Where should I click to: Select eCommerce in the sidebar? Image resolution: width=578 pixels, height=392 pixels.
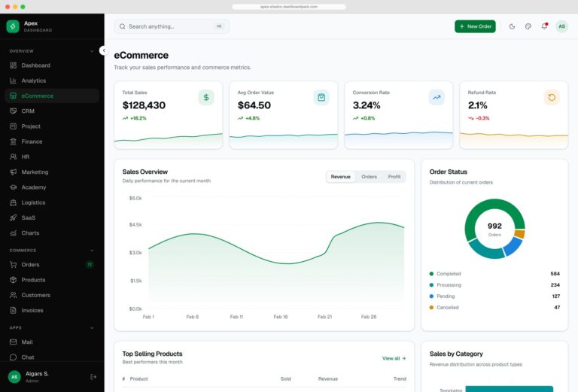point(52,96)
